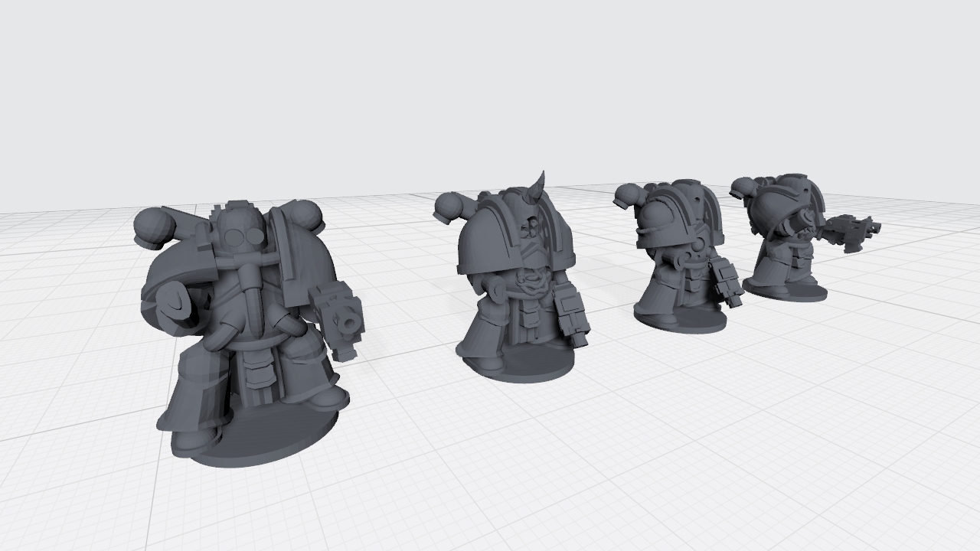Select the downward-pointing gun on third figure
The height and width of the screenshot is (551, 980).
[727, 282]
